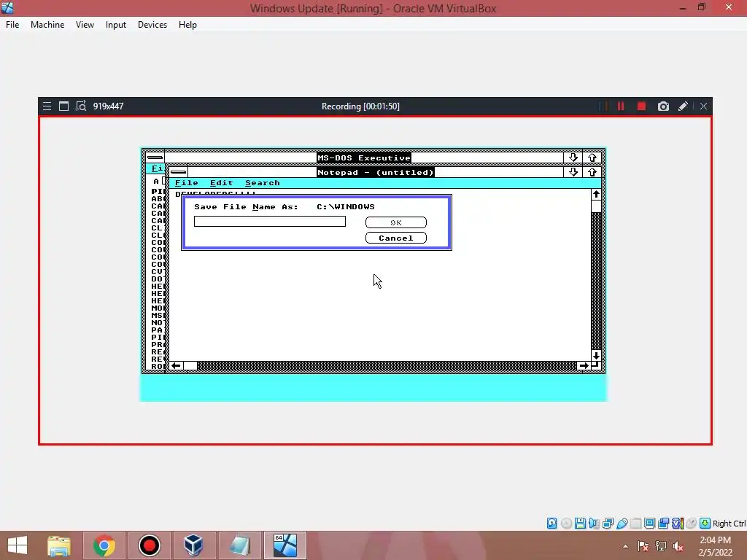Open the recorder hamburger menu
The width and height of the screenshot is (747, 560).
click(47, 106)
